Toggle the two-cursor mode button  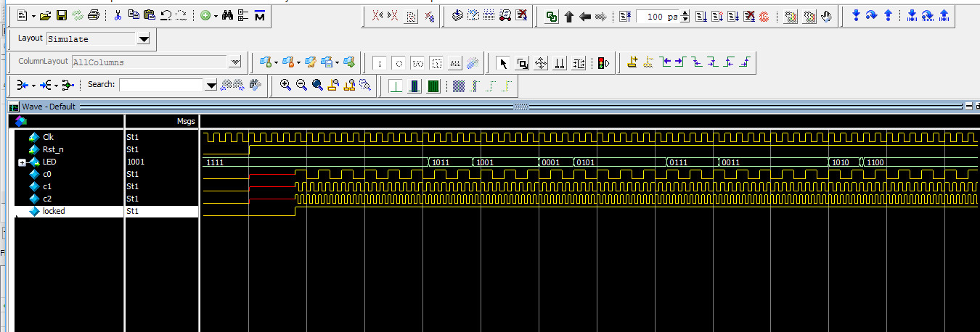(x=560, y=63)
